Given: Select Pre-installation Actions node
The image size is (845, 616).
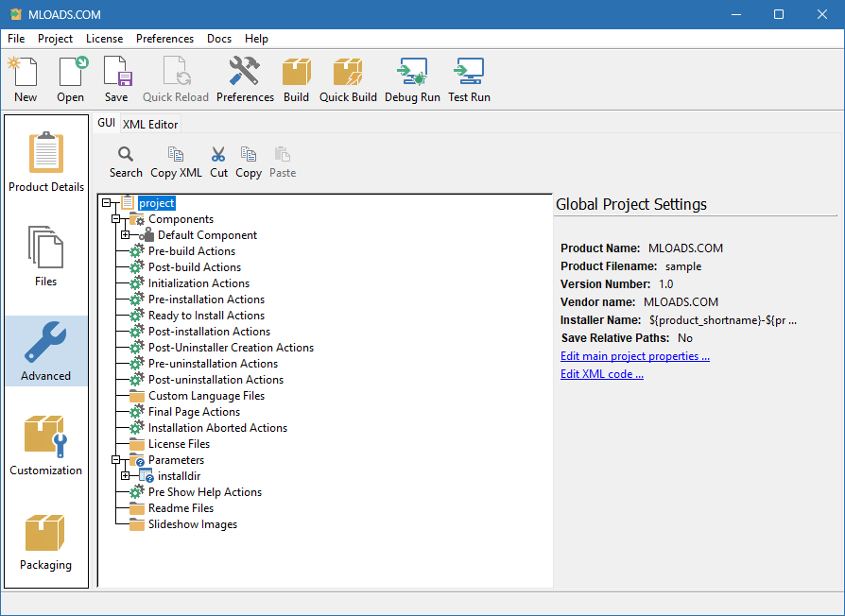Looking at the screenshot, I should [x=206, y=299].
